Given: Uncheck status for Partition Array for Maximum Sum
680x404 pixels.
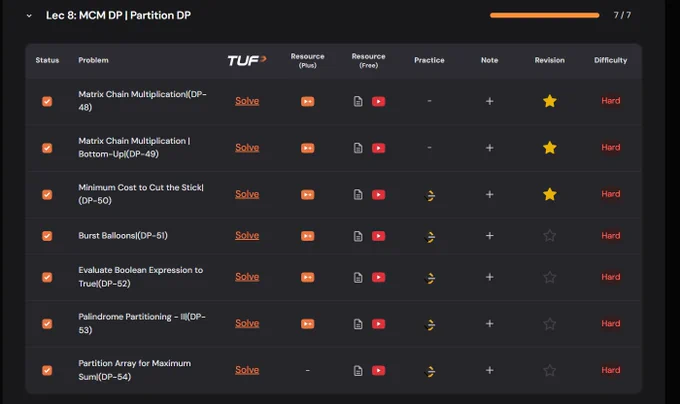Looking at the screenshot, I should 47,371.
